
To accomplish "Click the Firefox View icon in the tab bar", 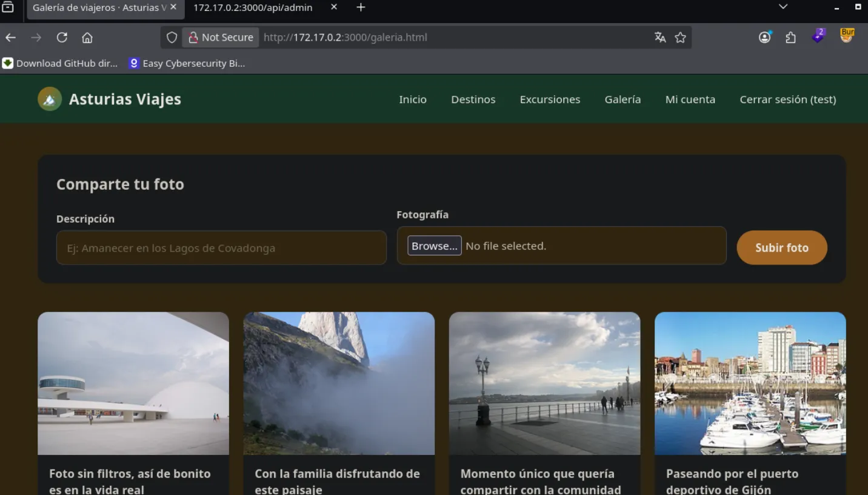I will (8, 7).
